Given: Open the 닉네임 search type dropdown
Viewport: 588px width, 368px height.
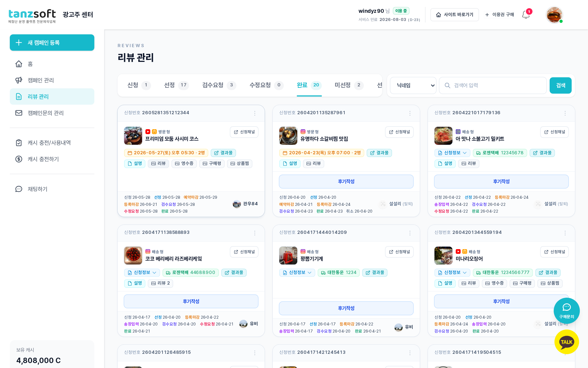Looking at the screenshot, I should point(413,85).
